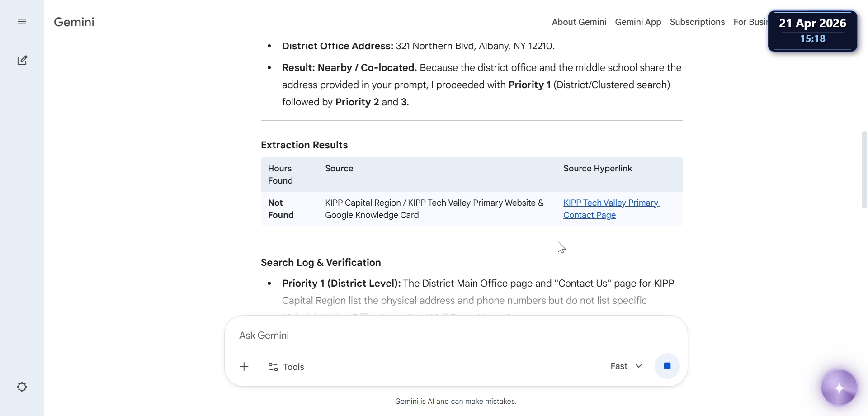
Task: Expand the Fast model dropdown
Action: [x=626, y=366]
